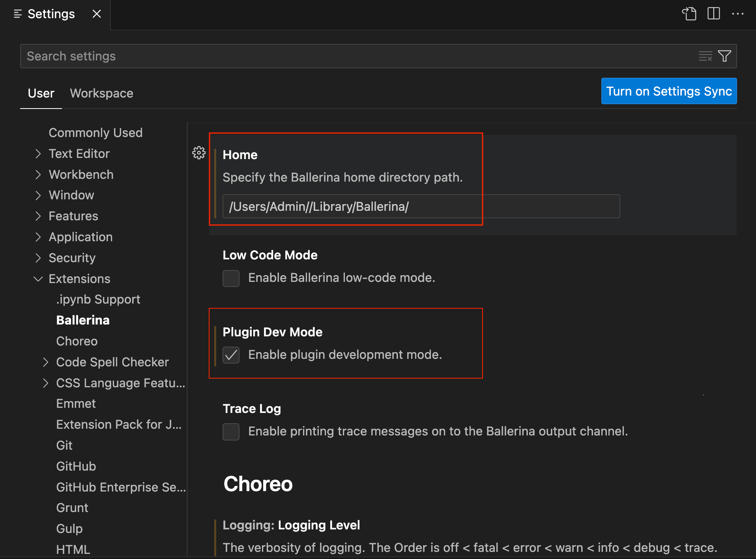Expand the Window category
Screen dimensions: 756x559
coord(38,195)
